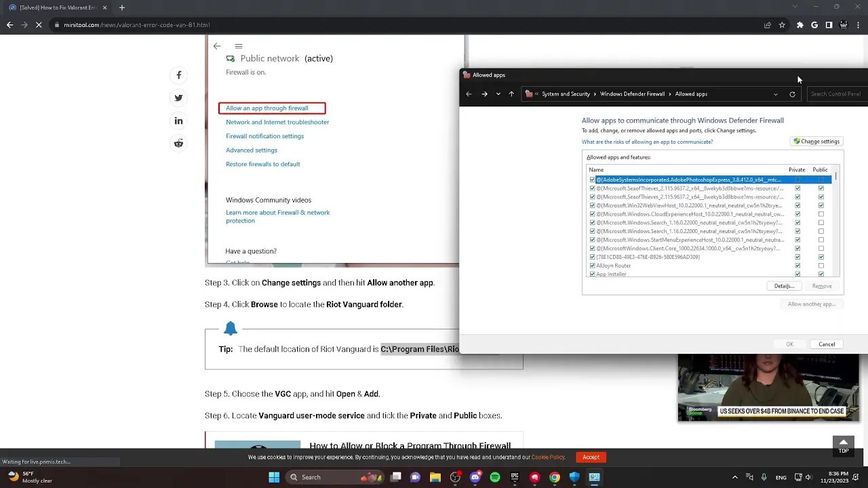Uncheck the AllJoyn Router name checkbox
This screenshot has width=868, height=488.
pos(592,266)
